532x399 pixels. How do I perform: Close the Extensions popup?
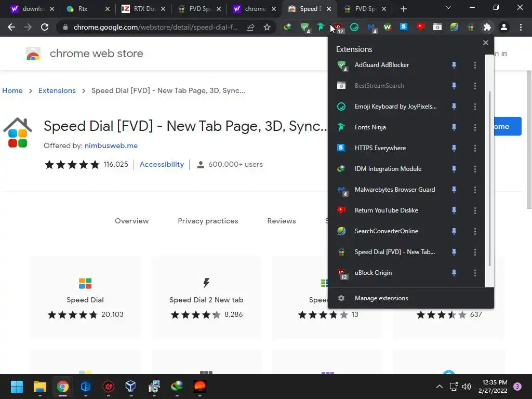click(x=486, y=43)
